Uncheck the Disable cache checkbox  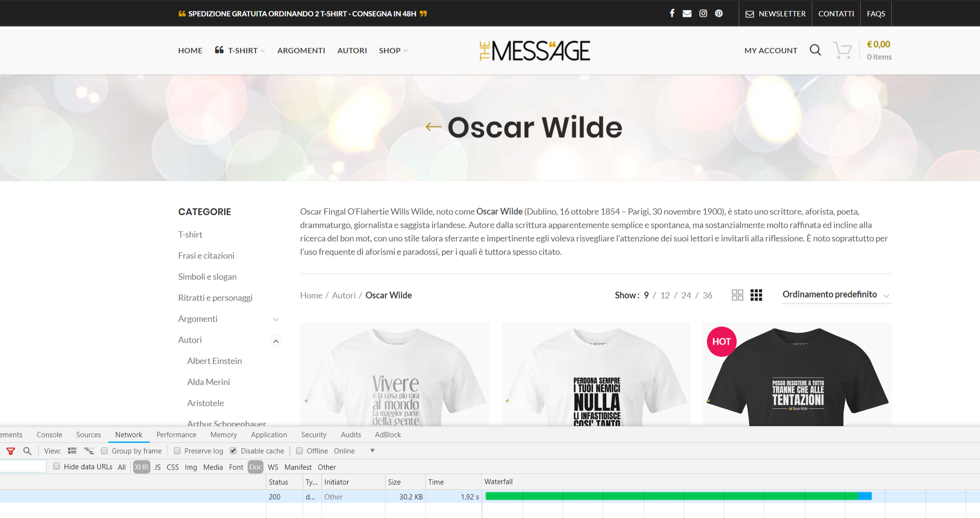(234, 451)
